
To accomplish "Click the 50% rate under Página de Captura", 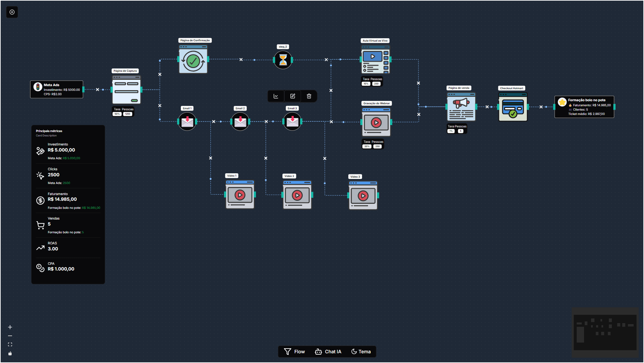I will point(117,114).
